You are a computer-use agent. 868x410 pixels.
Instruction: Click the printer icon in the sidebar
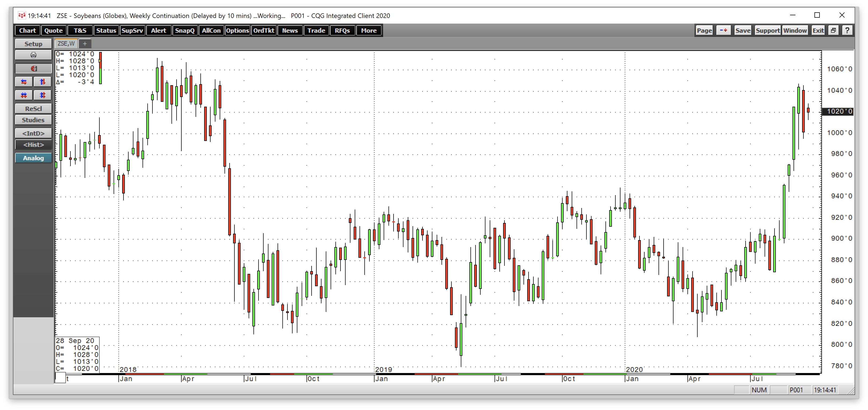coord(33,55)
